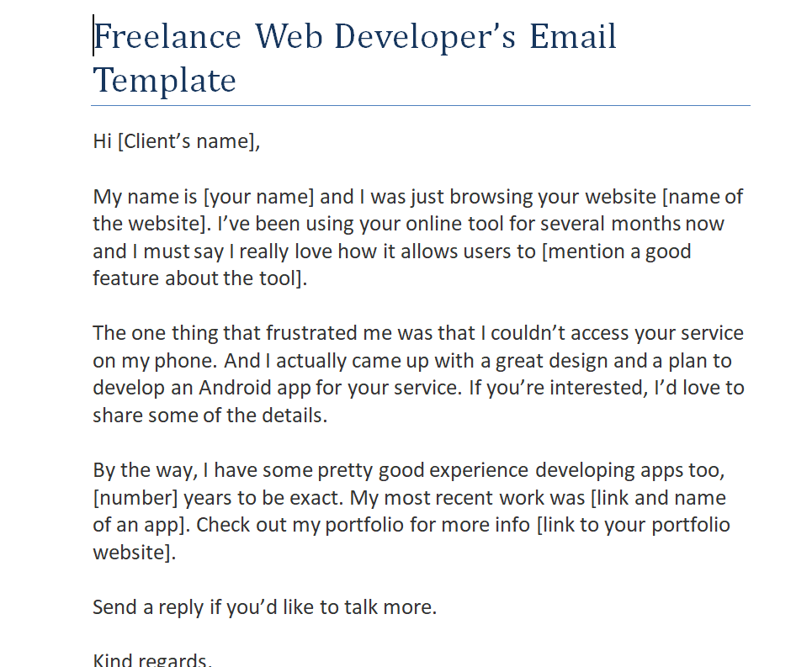Click the heading 'Freelance Web Developer's Email'
This screenshot has height=667, width=812.
coord(355,37)
